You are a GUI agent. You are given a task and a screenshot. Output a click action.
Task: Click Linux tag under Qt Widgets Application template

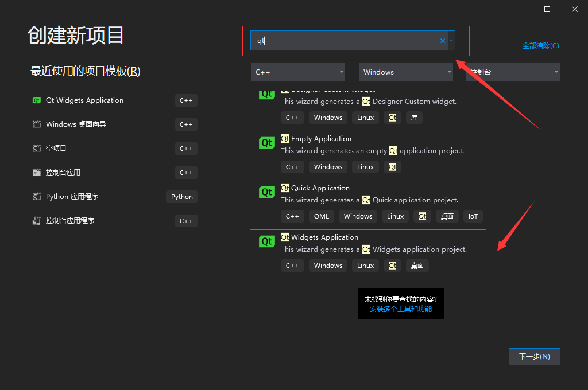pos(365,266)
